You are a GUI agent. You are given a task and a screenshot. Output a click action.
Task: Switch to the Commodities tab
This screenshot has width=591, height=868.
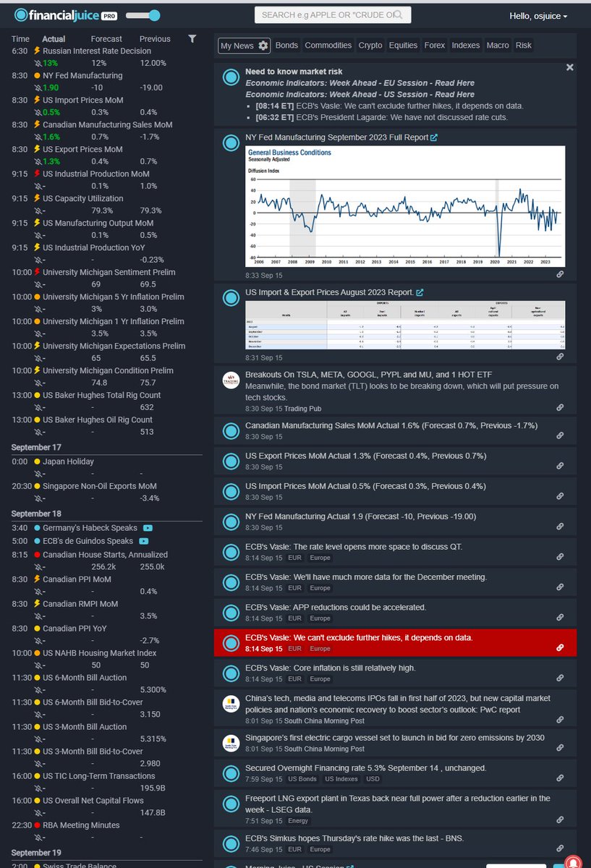[328, 45]
